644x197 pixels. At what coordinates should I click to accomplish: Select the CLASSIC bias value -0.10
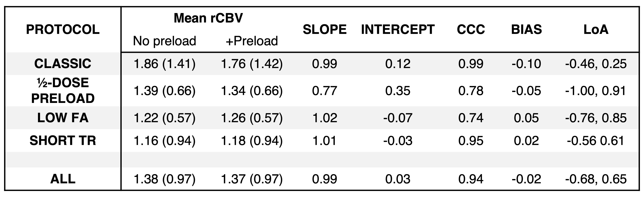(x=526, y=64)
